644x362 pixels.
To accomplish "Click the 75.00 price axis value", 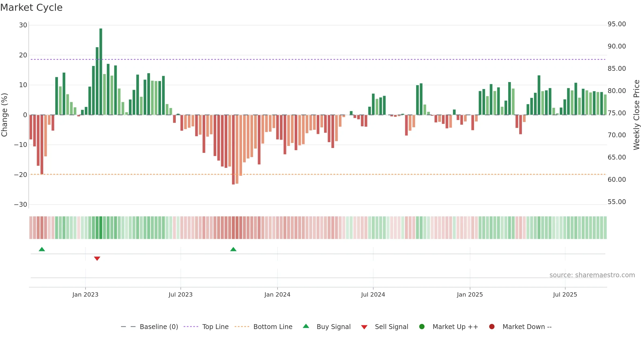I will (x=617, y=113).
